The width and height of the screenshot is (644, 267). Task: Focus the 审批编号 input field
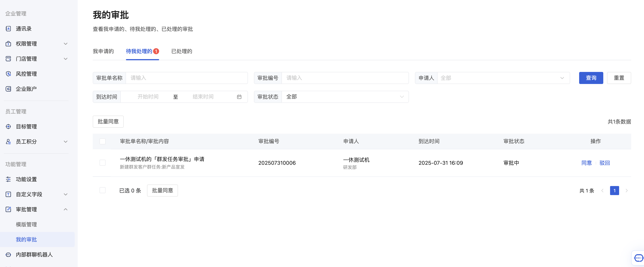point(345,78)
